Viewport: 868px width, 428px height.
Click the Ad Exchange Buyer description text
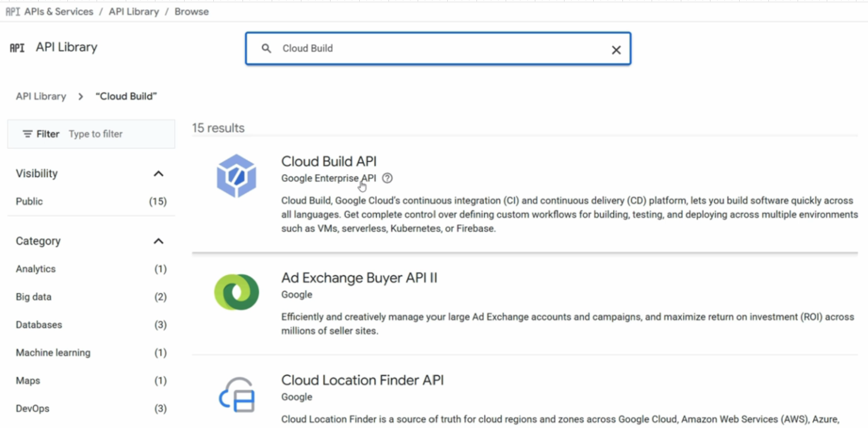point(568,324)
